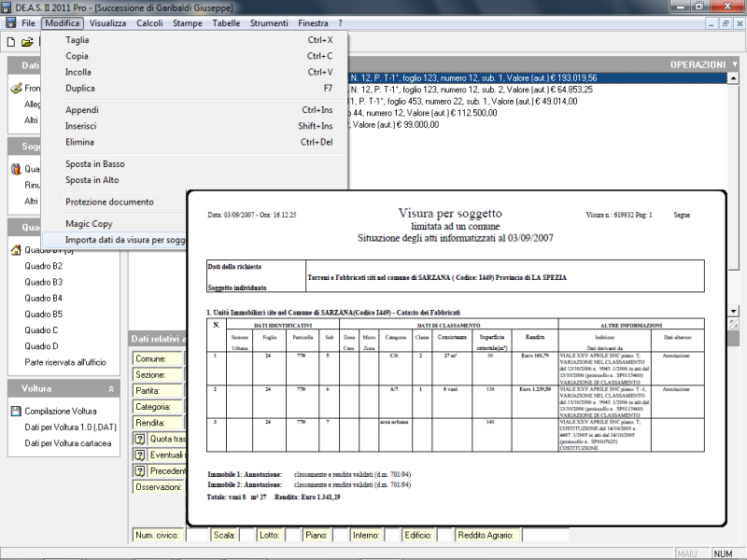747x560 pixels.
Task: Select Quadro B5 in sidebar
Action: [43, 315]
